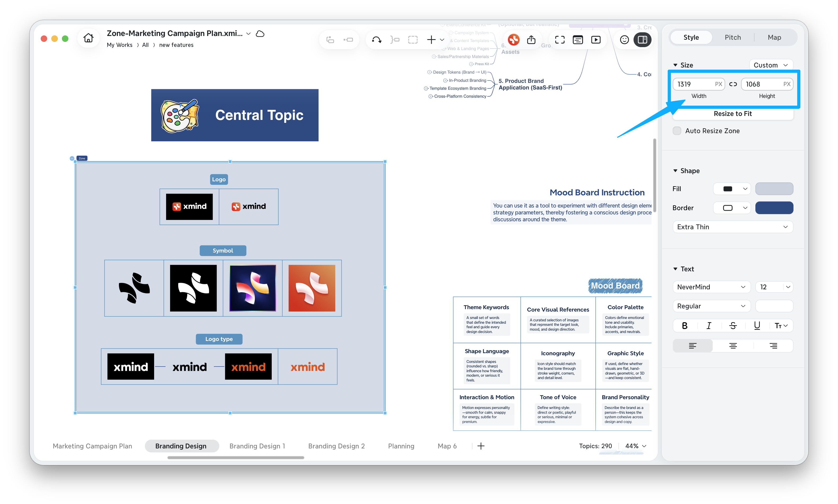Open the 44% zoom dropdown
838x504 pixels.
[636, 446]
